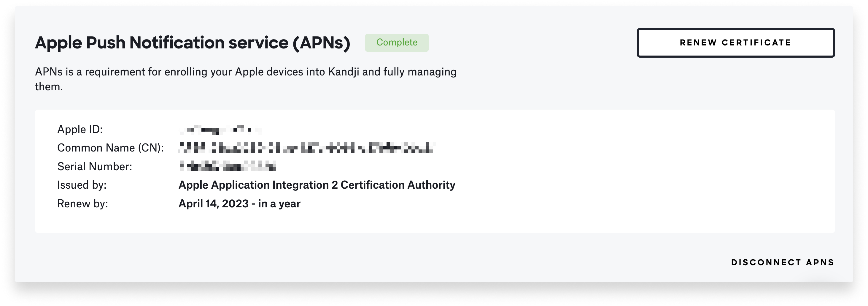Select Apple Application Integration 2 Certification Authority text
This screenshot has height=306, width=868.
[x=317, y=185]
